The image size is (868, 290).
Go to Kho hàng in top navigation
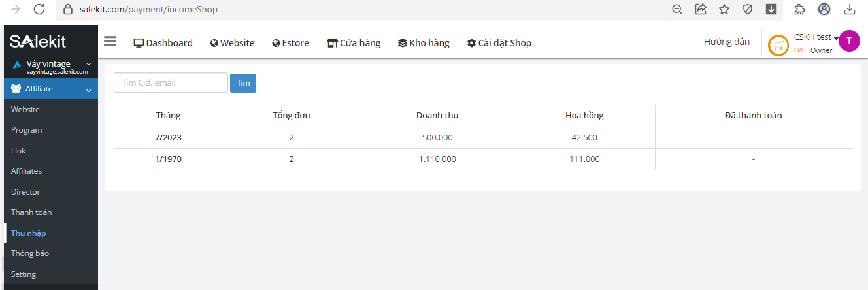(x=424, y=43)
